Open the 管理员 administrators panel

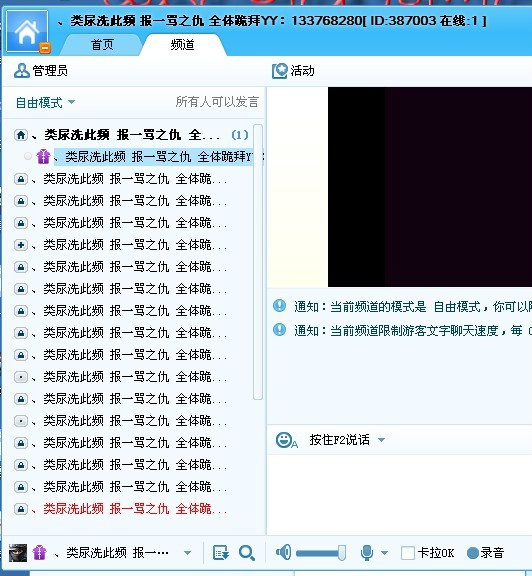point(41,71)
